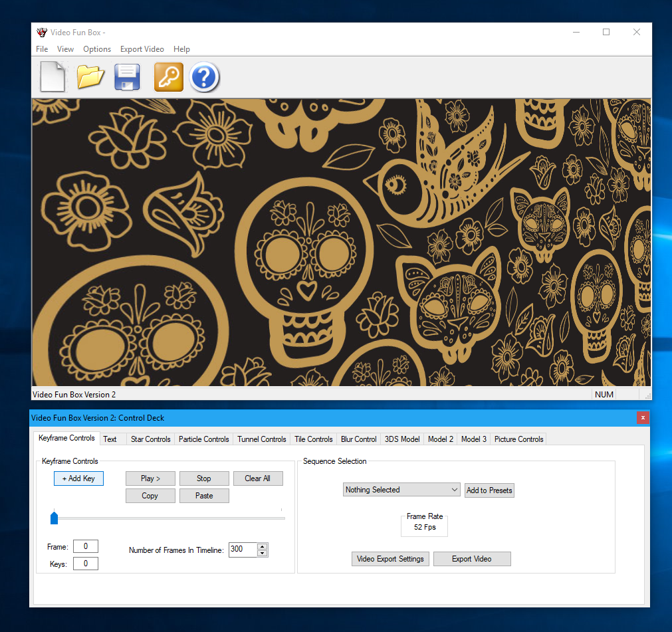Switch to the Star Controls tab

[150, 439]
